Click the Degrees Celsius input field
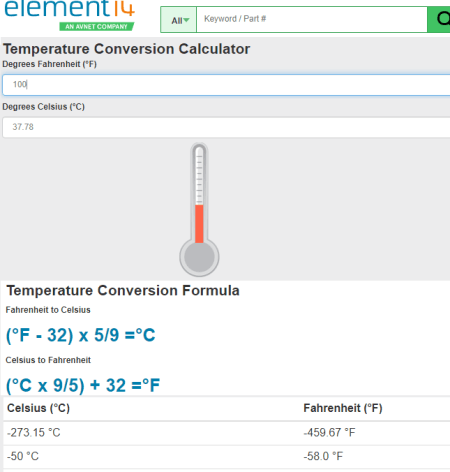 point(226,127)
